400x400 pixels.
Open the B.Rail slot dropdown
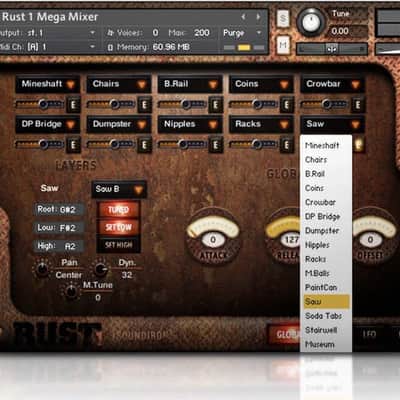click(x=190, y=84)
